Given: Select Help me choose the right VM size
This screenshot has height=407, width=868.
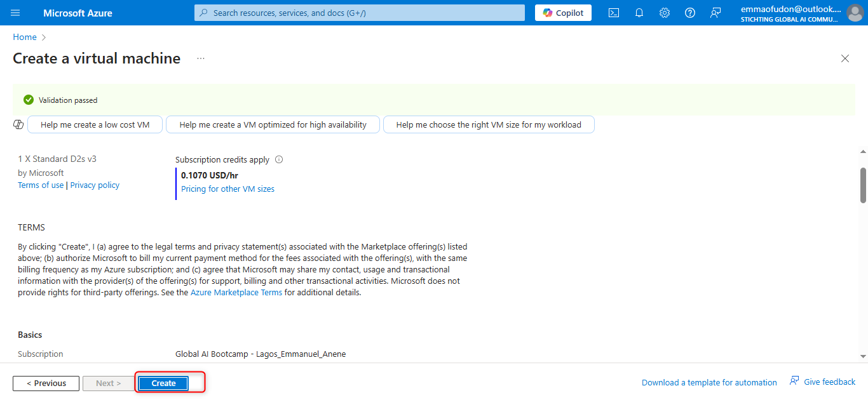Looking at the screenshot, I should 489,124.
